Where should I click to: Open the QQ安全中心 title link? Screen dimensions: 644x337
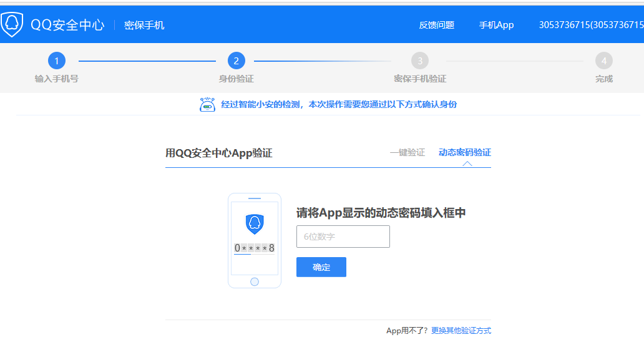point(68,25)
